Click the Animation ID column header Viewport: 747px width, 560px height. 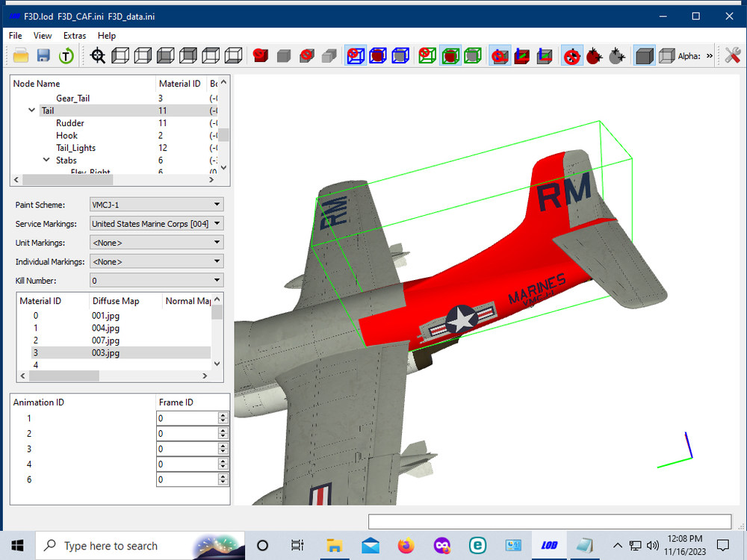tap(84, 402)
